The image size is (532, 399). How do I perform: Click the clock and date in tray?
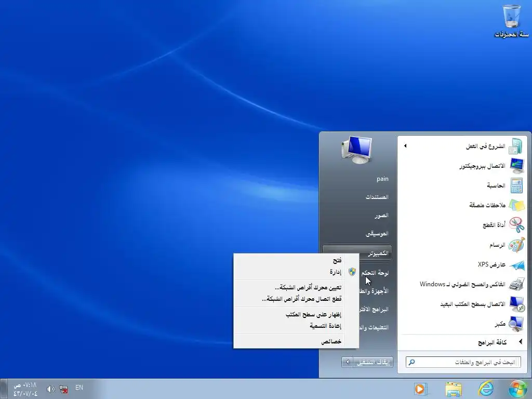click(25, 389)
